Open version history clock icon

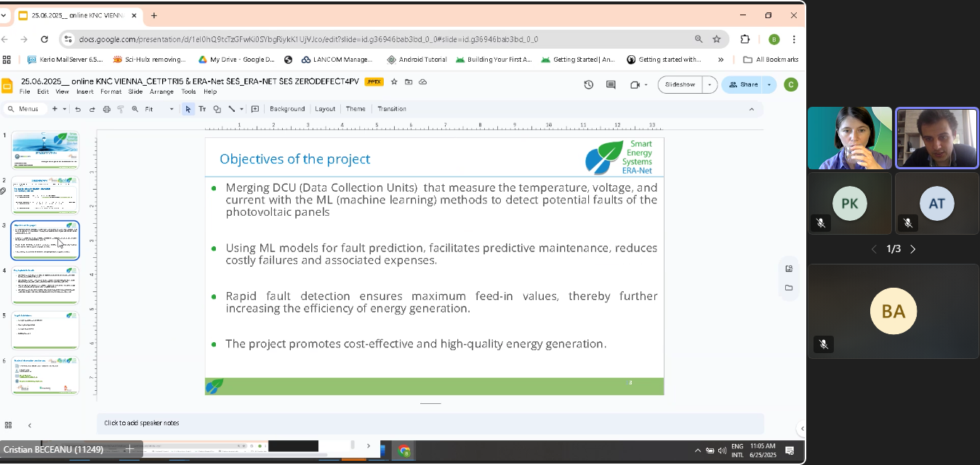click(589, 85)
